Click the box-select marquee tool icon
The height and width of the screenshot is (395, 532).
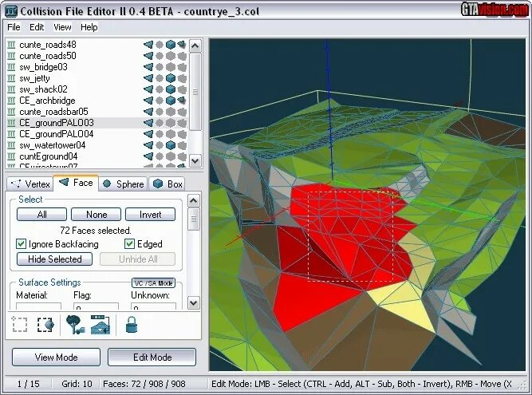click(x=20, y=325)
